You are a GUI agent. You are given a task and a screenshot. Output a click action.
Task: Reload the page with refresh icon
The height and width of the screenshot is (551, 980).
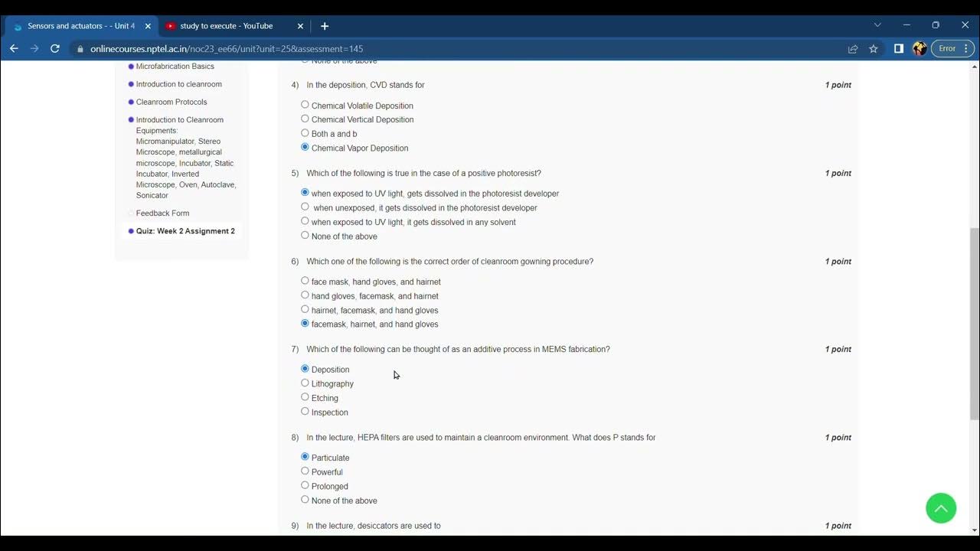(x=54, y=48)
